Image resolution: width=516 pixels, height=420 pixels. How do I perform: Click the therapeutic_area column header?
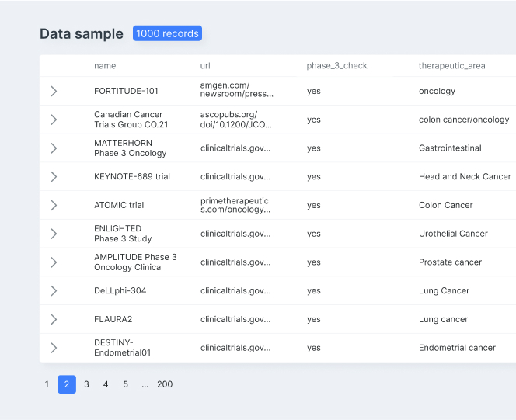pyautogui.click(x=451, y=66)
